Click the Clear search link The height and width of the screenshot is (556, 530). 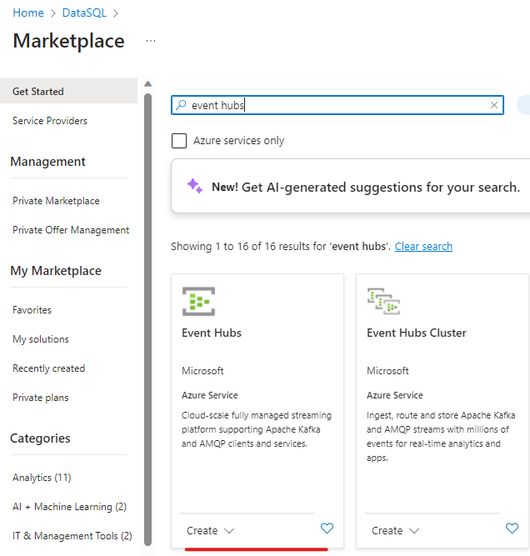coord(424,246)
